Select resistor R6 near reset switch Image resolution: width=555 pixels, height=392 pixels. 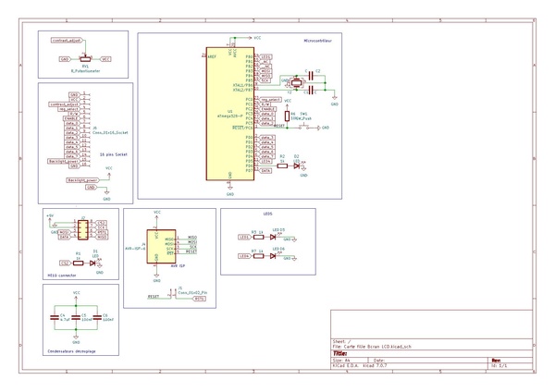click(x=285, y=116)
